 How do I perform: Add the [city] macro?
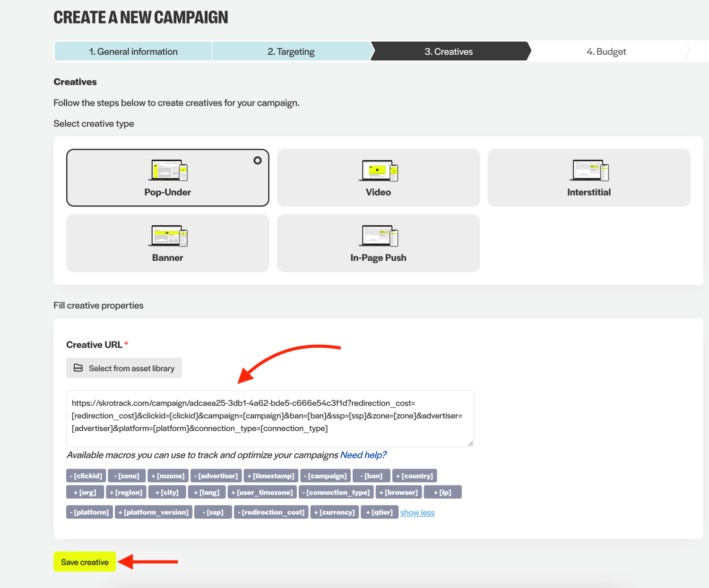[167, 492]
